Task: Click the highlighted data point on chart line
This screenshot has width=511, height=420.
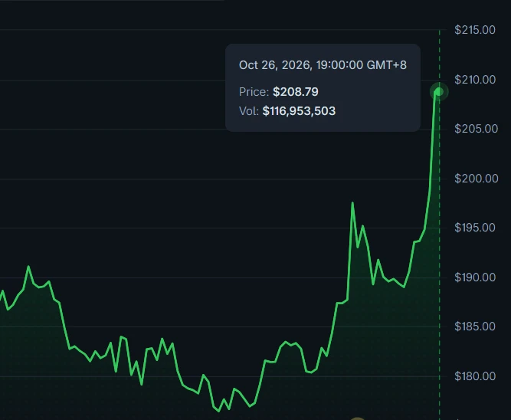Action: click(439, 92)
